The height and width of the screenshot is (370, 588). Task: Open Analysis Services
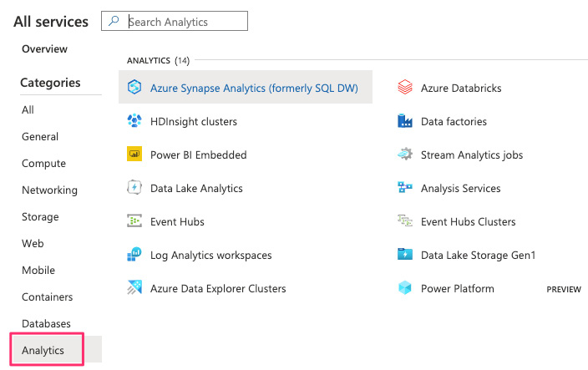[x=460, y=188]
